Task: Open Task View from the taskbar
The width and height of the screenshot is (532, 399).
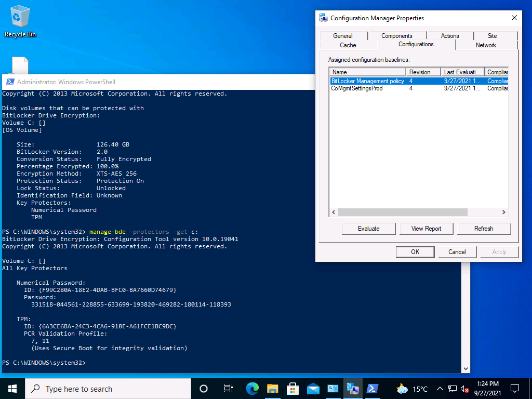Action: click(229, 389)
